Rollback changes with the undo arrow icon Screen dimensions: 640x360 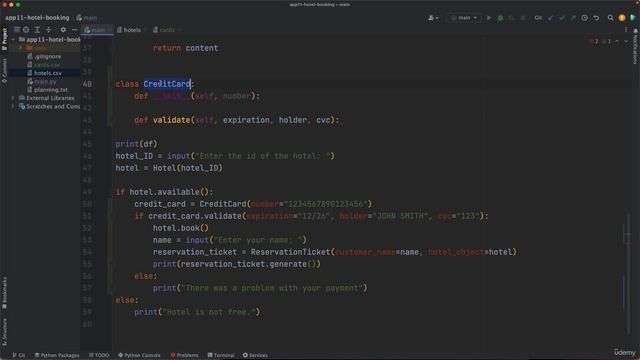coord(596,18)
